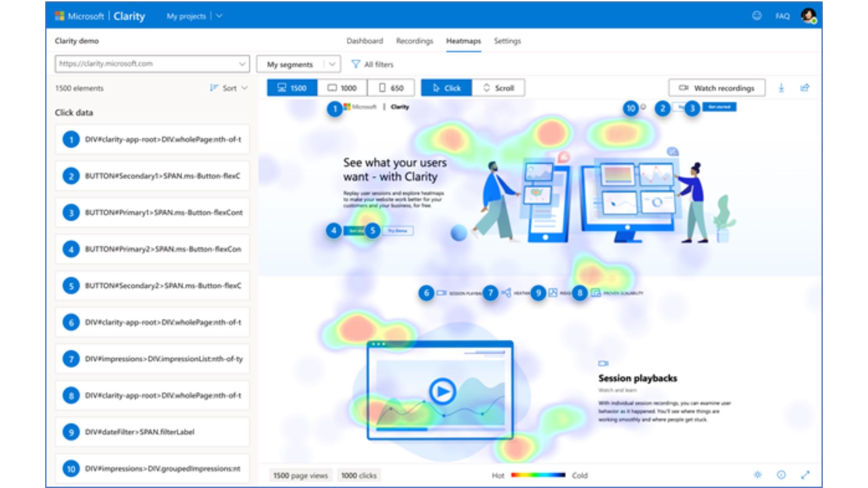Click heatmap marker number 5
Image resolution: width=868 pixels, height=488 pixels.
click(x=373, y=231)
